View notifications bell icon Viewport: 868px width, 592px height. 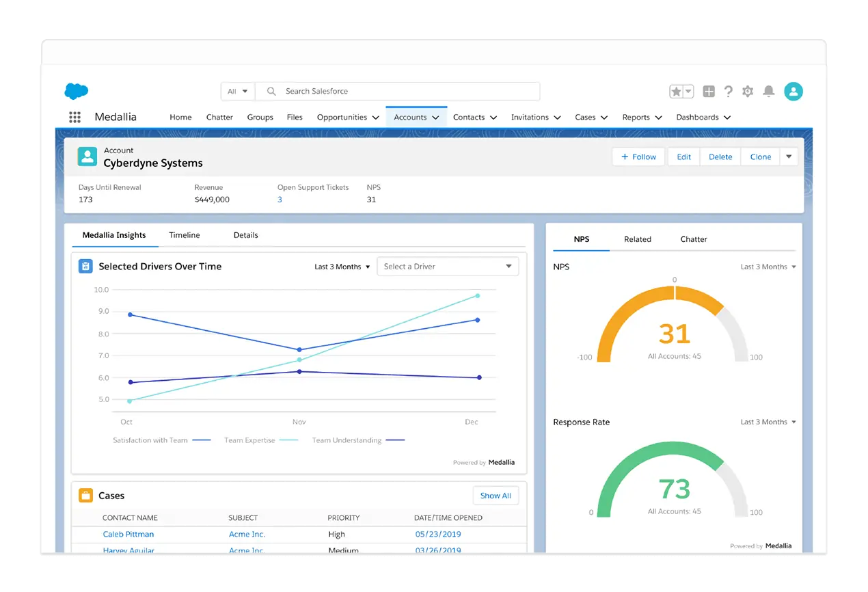769,91
